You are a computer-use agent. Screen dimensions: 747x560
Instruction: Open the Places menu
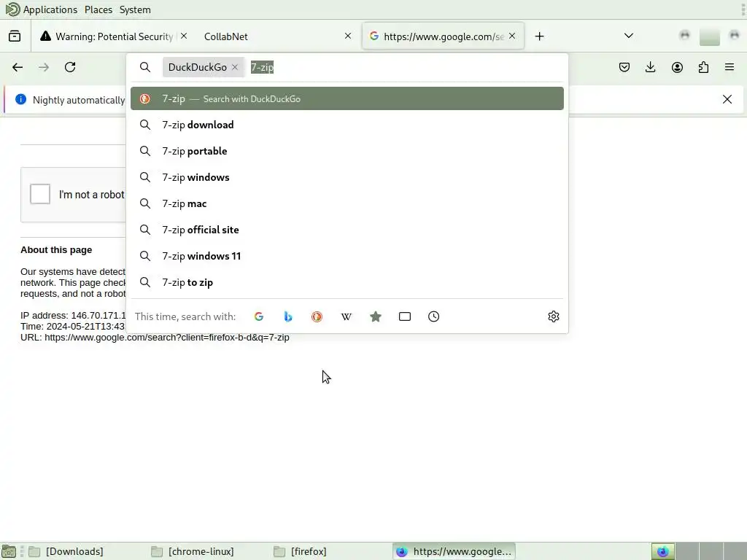click(98, 9)
